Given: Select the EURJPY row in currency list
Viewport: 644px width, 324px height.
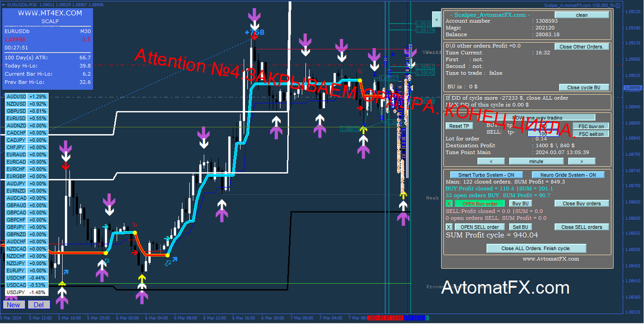Looking at the screenshot, I should click(x=26, y=270).
